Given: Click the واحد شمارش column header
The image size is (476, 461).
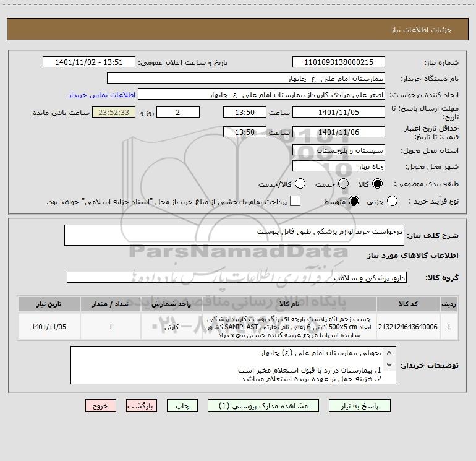Looking at the screenshot, I should [x=171, y=304].
